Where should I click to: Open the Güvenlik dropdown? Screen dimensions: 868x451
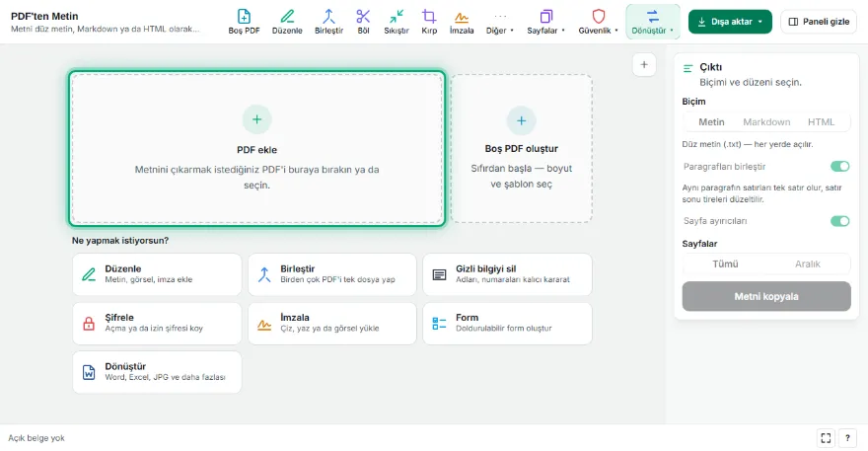pos(598,22)
